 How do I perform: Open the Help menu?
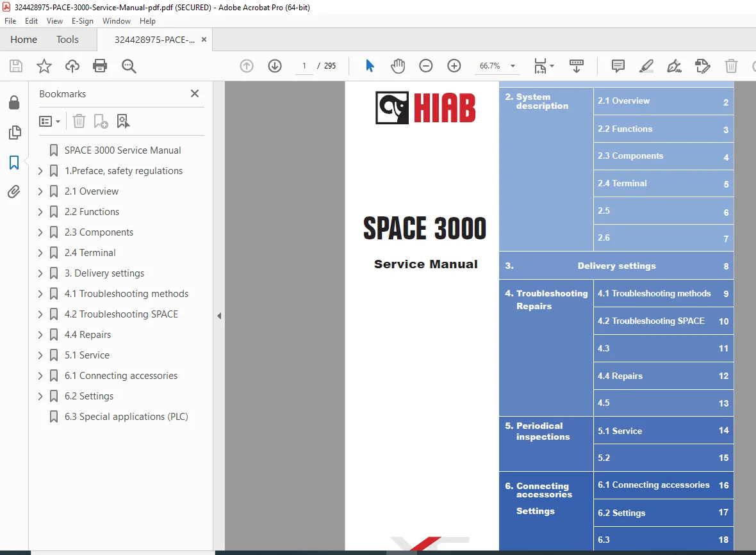click(x=147, y=21)
